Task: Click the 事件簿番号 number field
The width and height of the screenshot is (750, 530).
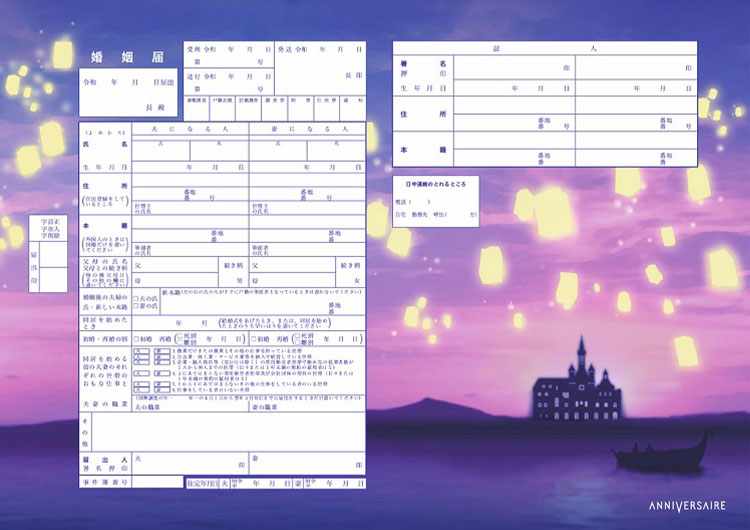Action: pyautogui.click(x=157, y=482)
